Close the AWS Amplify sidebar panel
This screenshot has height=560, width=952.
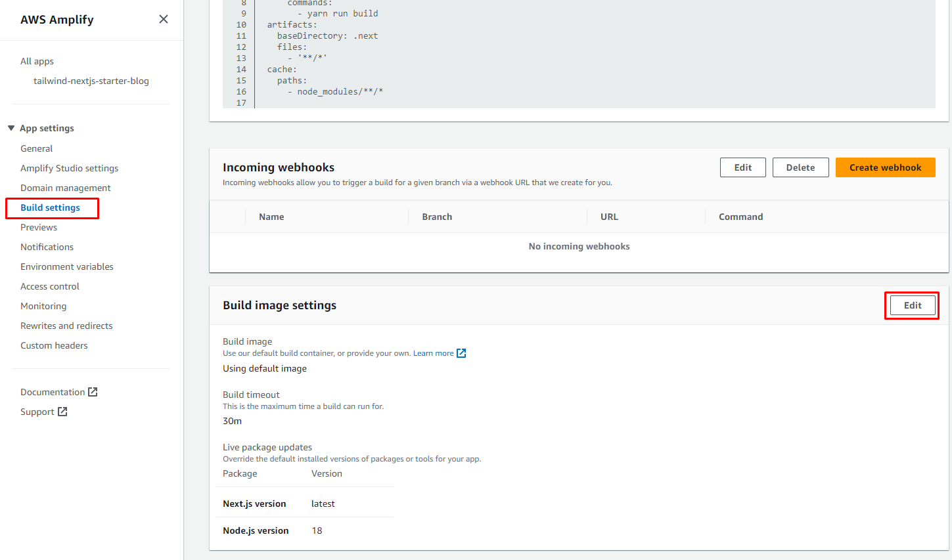[164, 19]
